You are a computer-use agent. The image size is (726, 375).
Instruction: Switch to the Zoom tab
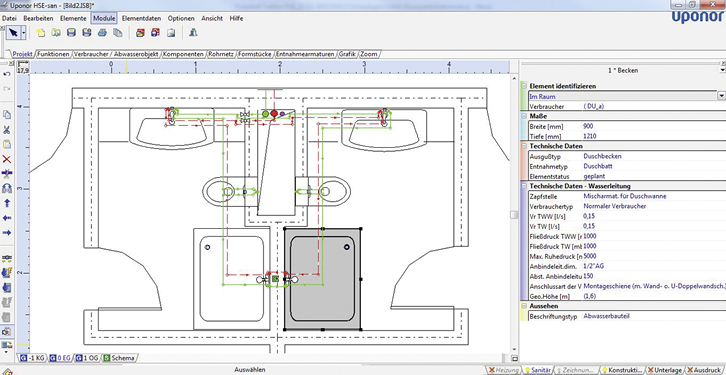point(369,54)
